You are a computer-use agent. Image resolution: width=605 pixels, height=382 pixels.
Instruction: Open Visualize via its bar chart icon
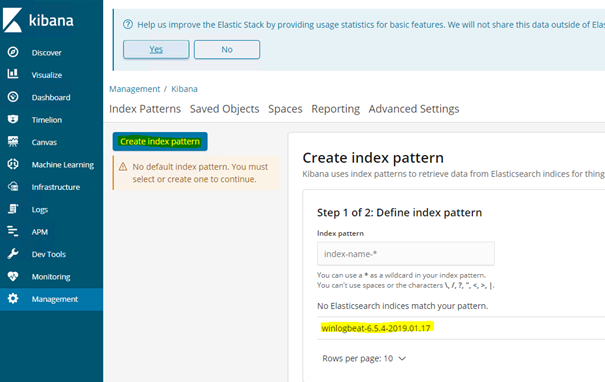13,74
